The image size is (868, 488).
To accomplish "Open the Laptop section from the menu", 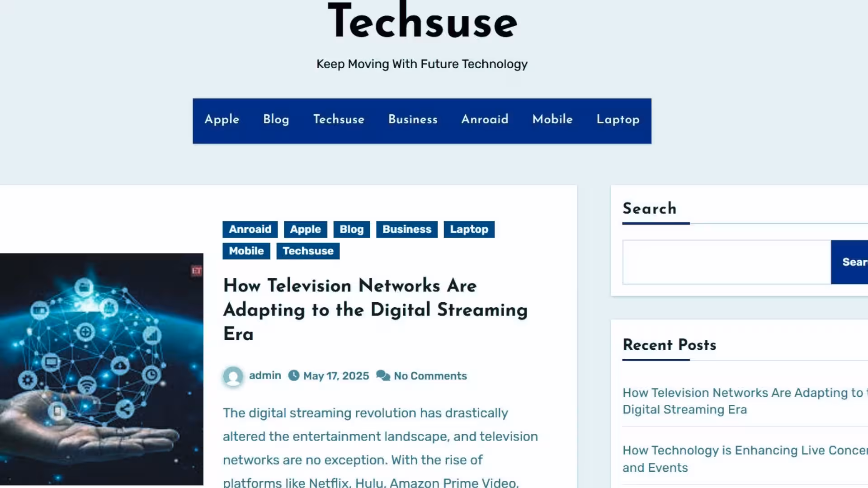I will (x=618, y=120).
